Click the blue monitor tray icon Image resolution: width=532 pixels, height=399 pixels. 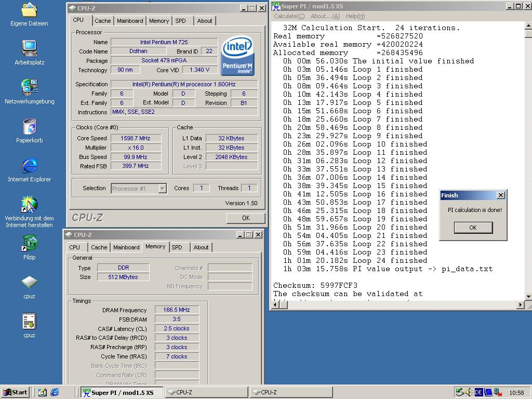coord(488,393)
